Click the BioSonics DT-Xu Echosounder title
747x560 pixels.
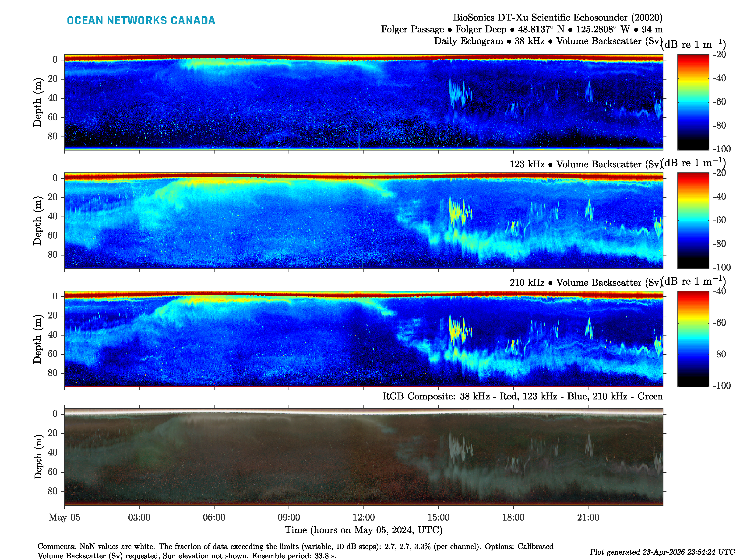[557, 17]
